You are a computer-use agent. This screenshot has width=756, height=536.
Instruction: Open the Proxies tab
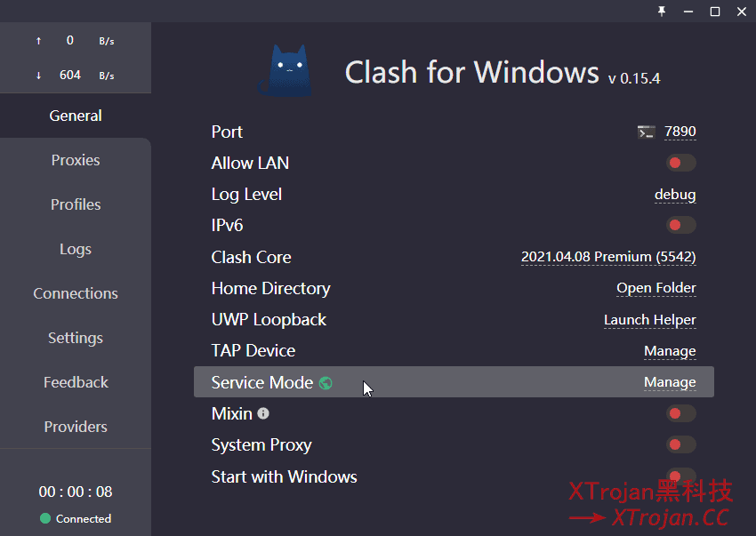[x=76, y=160]
